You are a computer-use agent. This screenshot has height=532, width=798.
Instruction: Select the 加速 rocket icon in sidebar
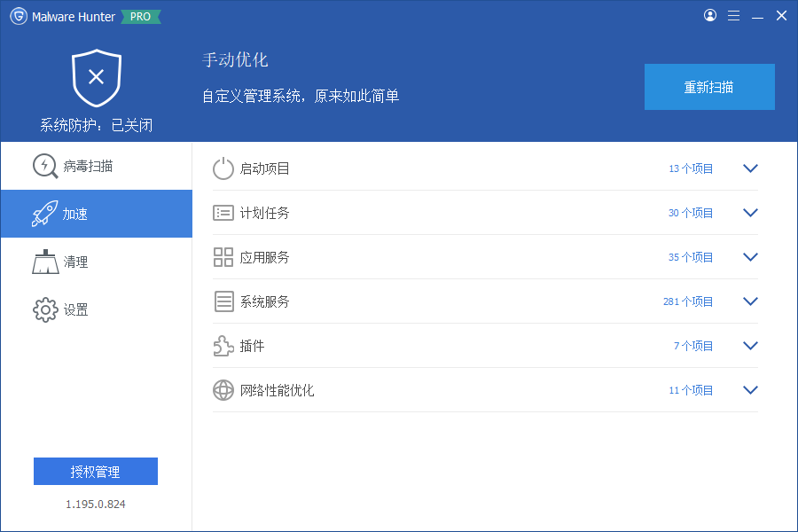(x=45, y=214)
